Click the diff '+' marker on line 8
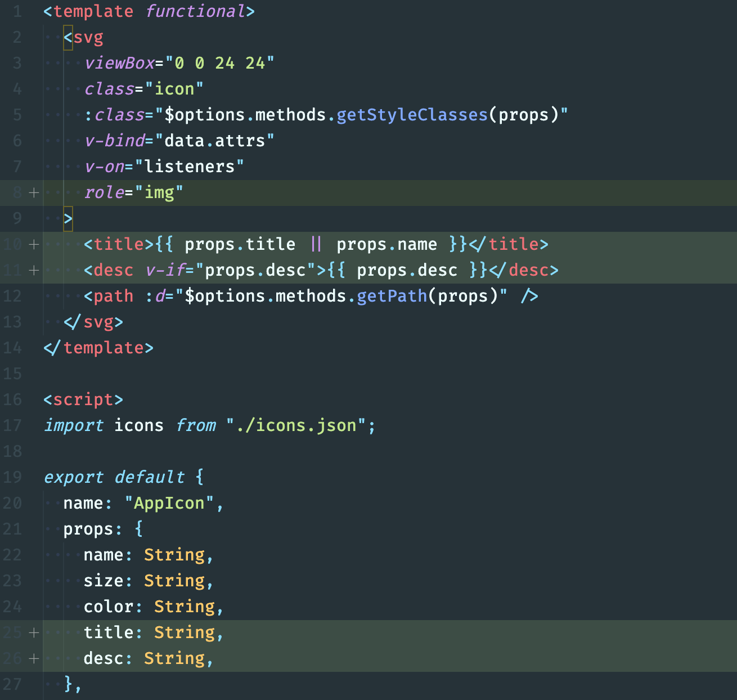This screenshot has width=737, height=700. [x=34, y=192]
